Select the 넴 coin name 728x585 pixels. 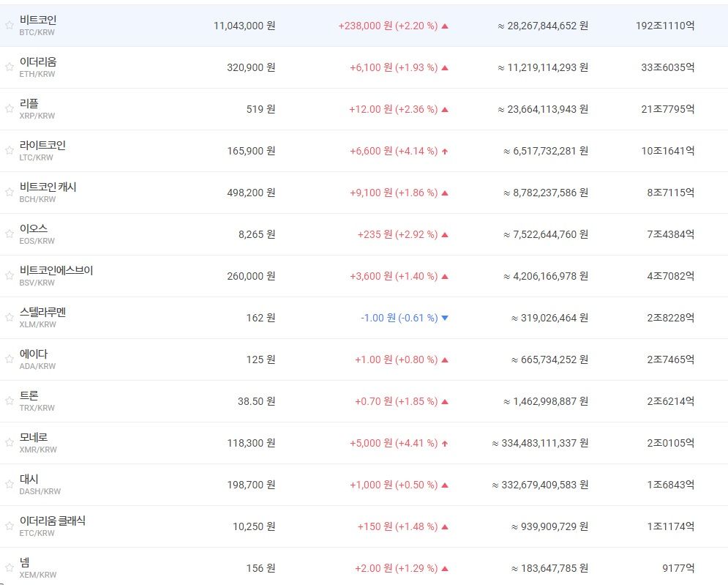(x=25, y=562)
